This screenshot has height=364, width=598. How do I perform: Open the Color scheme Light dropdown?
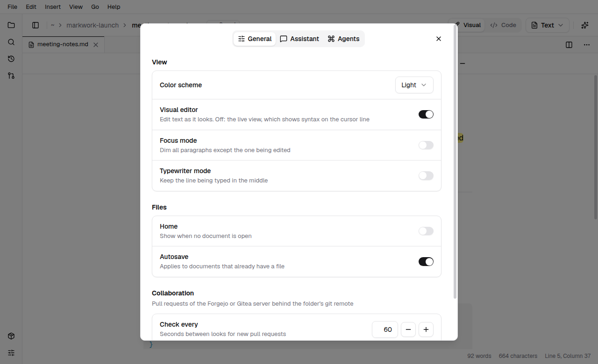pos(414,85)
